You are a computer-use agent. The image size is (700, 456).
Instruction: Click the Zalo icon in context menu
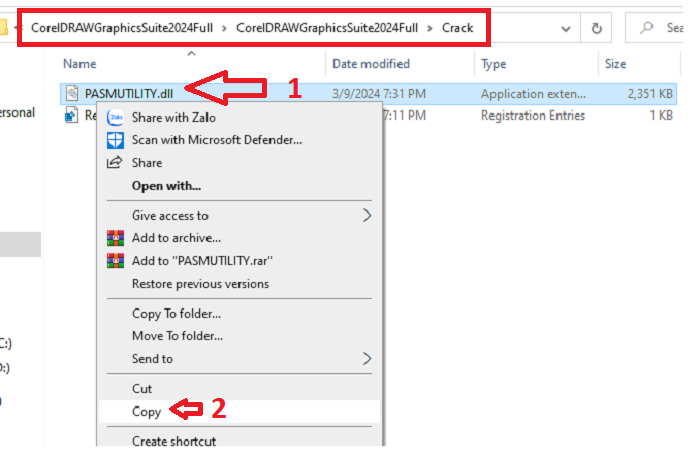coord(115,117)
